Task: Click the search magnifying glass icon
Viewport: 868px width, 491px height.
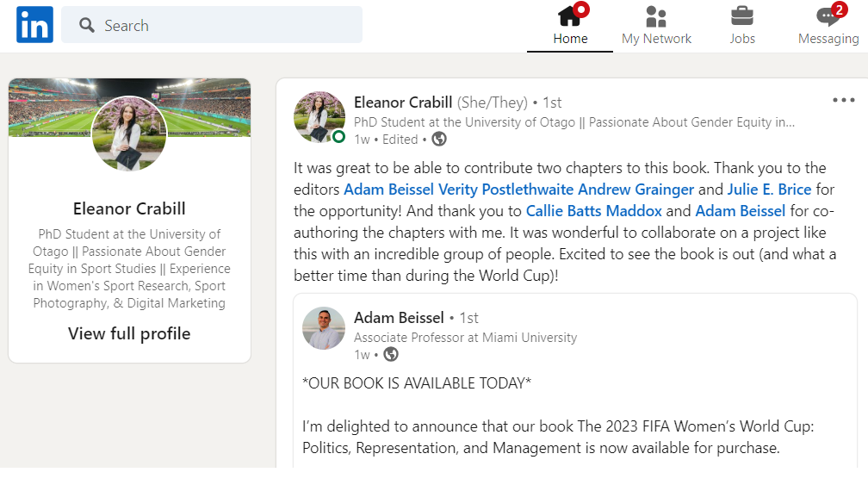Action: tap(87, 25)
